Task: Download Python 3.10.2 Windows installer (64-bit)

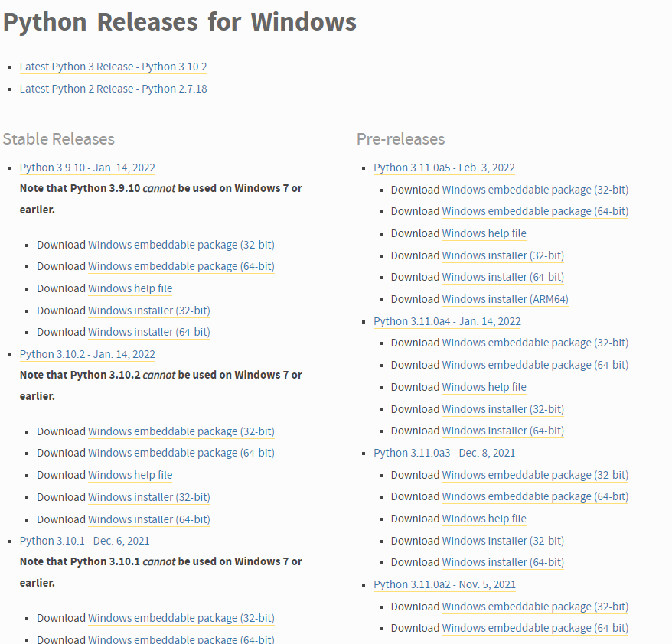Action: click(x=149, y=519)
